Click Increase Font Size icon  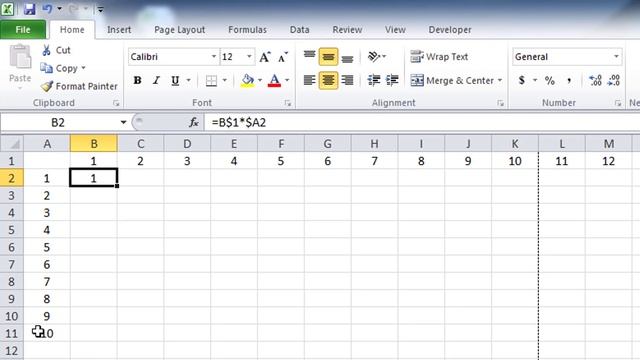click(265, 57)
